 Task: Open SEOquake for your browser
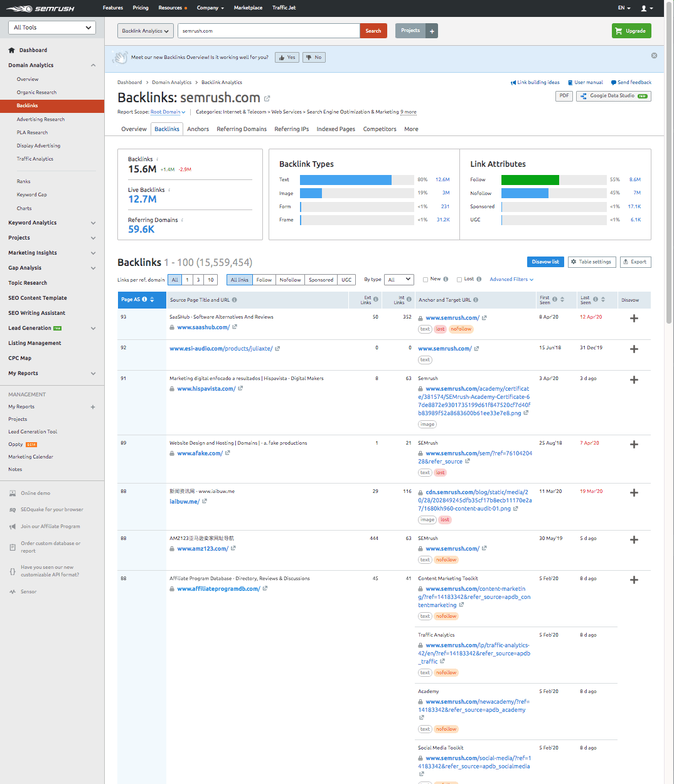tap(51, 510)
